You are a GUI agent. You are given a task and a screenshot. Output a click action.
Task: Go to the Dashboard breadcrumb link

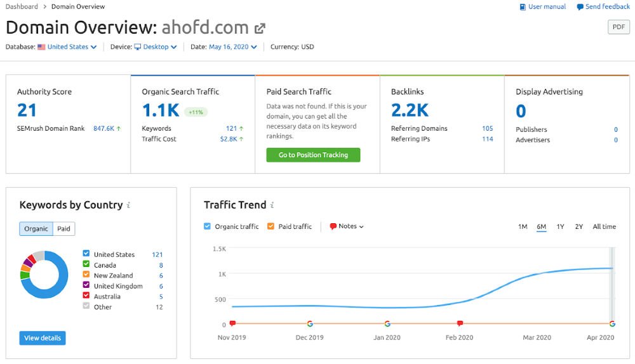22,7
